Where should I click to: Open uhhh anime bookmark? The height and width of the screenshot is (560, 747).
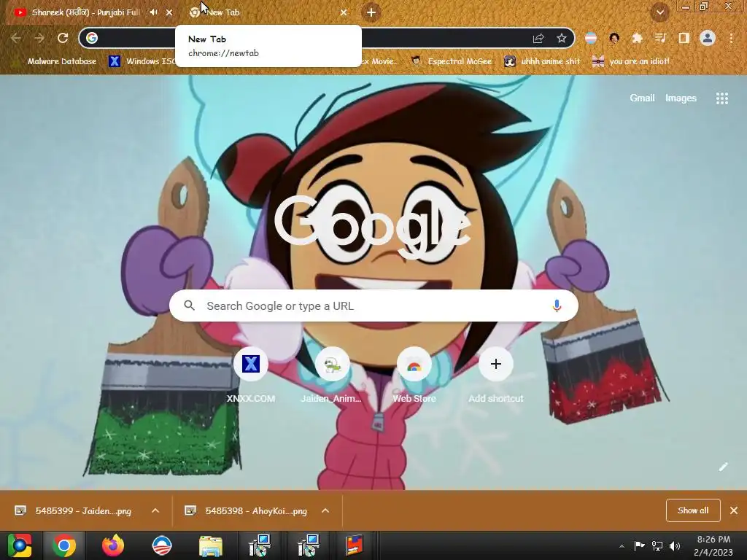click(x=543, y=61)
